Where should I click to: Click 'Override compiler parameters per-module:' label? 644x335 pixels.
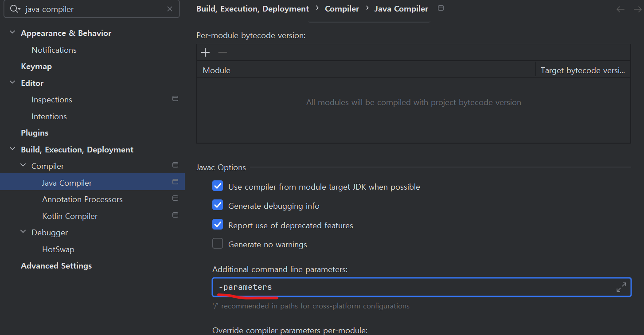click(290, 330)
